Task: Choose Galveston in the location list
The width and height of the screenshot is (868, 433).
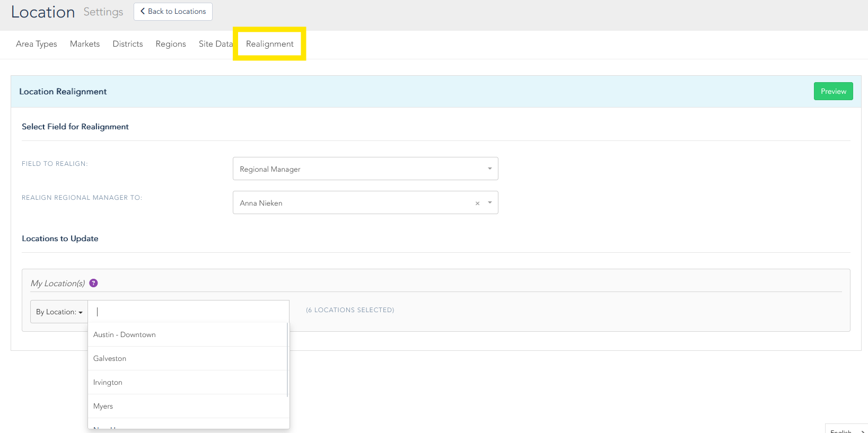Action: [110, 359]
